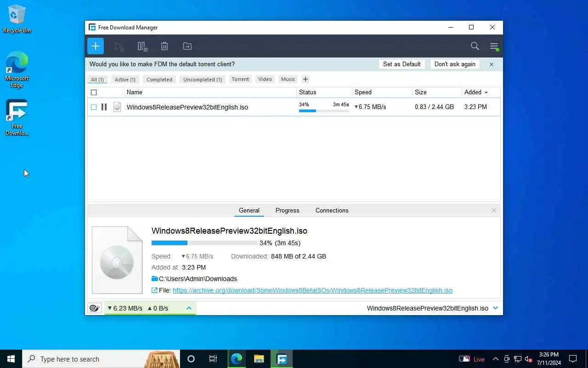Toggle snail mode speed limiter icon
Image resolution: width=588 pixels, height=368 pixels.
click(x=95, y=308)
